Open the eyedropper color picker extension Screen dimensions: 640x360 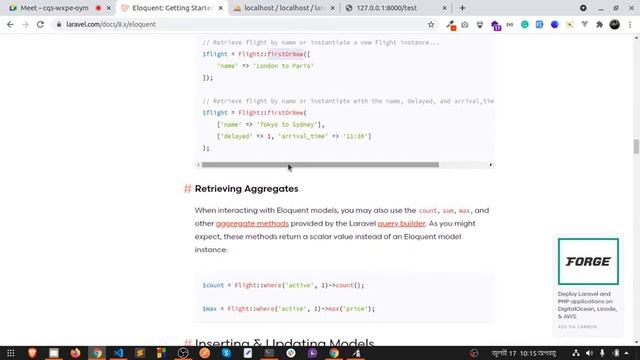[451, 25]
